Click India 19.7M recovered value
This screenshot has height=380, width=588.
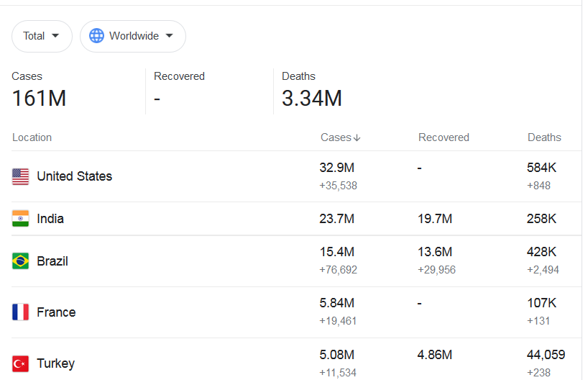point(435,219)
